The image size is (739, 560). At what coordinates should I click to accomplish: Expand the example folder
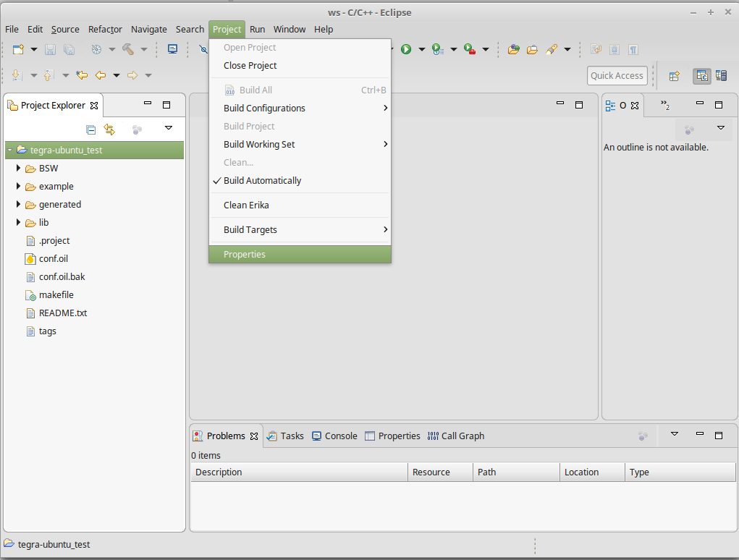coord(18,186)
